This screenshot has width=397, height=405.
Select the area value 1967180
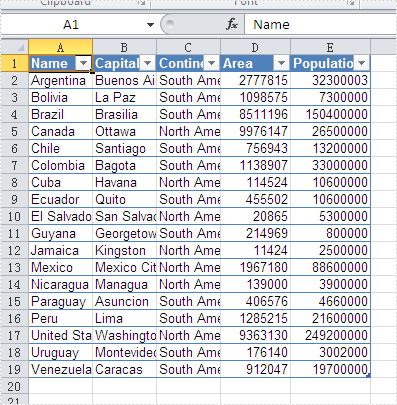tap(255, 267)
